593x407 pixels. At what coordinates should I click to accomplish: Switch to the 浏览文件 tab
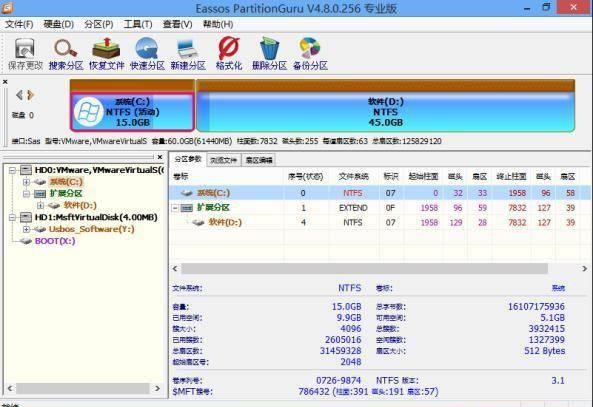(x=224, y=160)
